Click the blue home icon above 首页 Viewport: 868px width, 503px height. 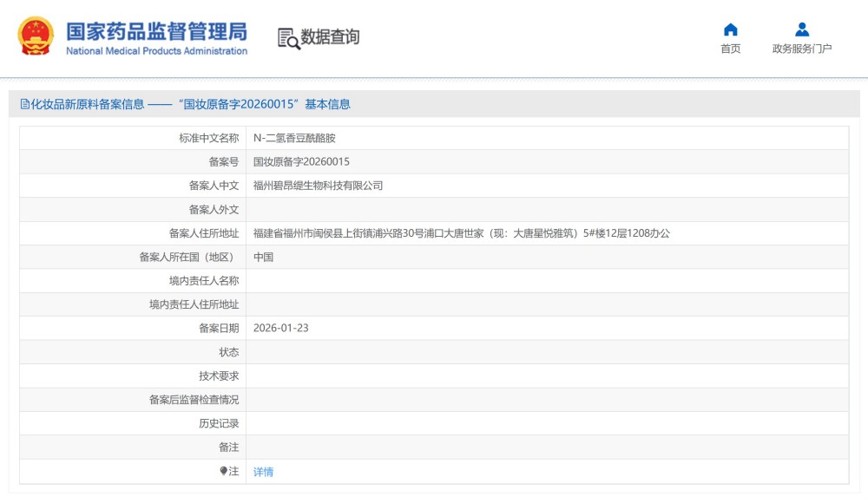click(x=729, y=29)
